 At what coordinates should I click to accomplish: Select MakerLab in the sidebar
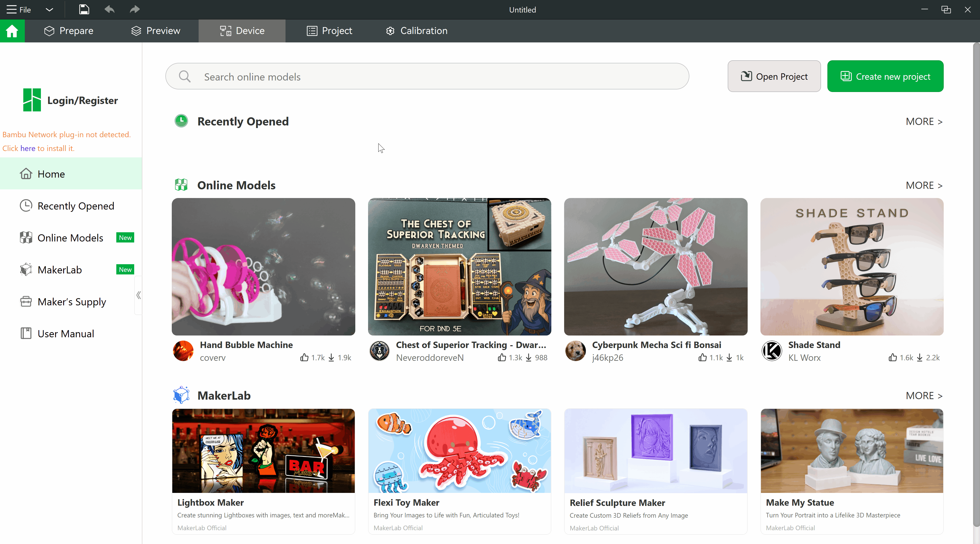pos(71,270)
